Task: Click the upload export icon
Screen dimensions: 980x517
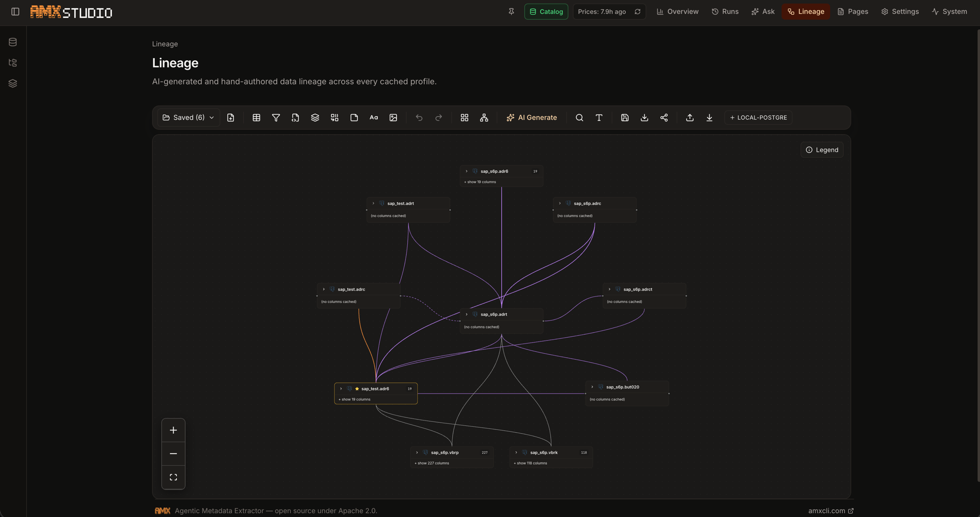Action: 689,118
